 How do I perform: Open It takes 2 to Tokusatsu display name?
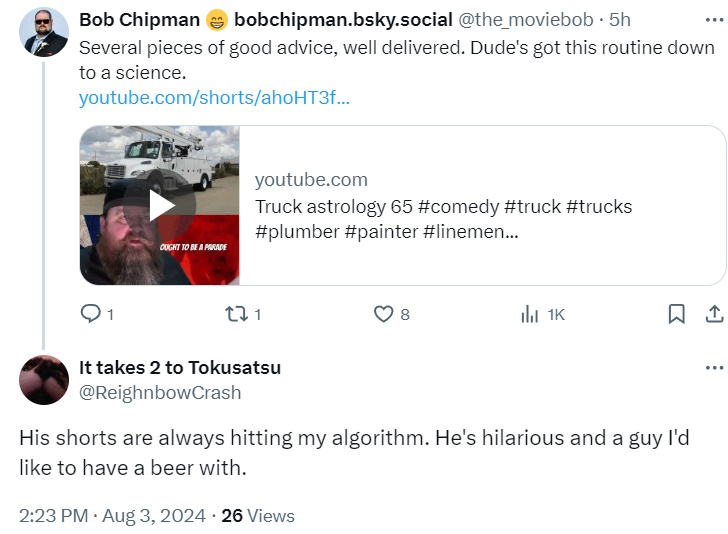point(180,367)
